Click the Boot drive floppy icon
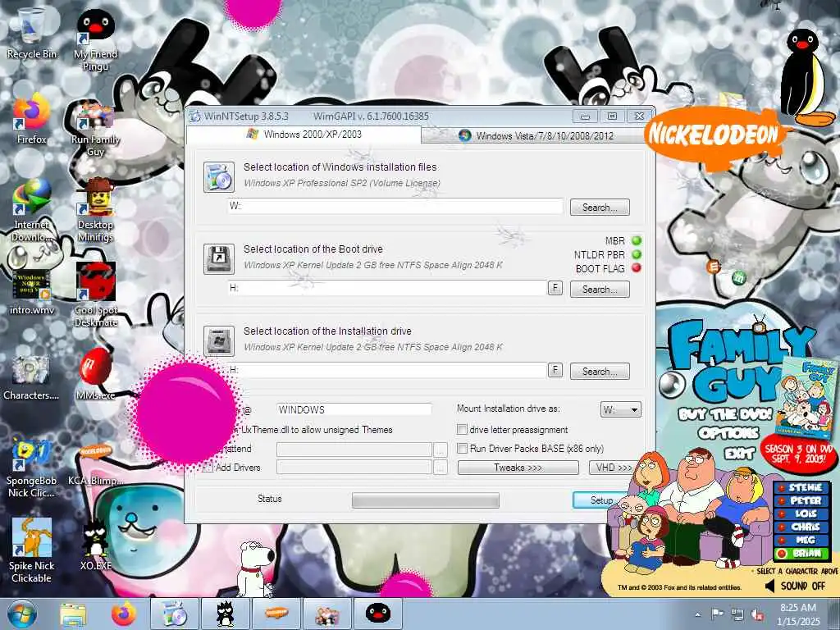 (218, 258)
